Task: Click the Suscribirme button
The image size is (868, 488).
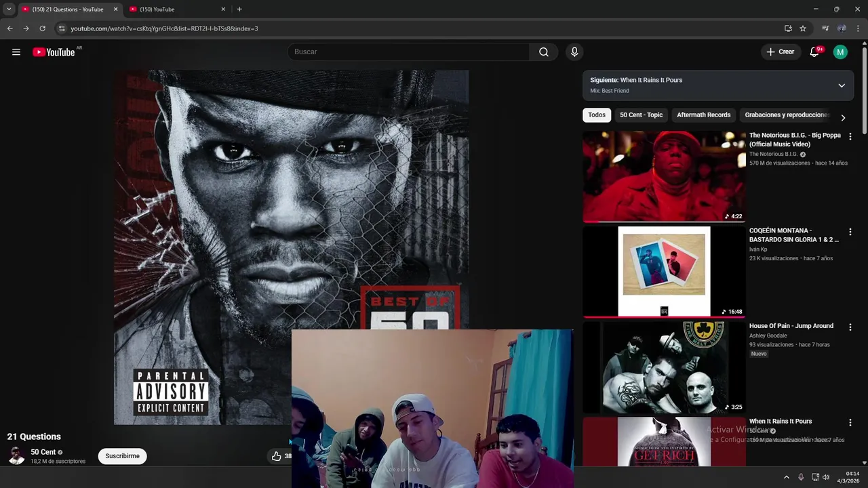Action: pyautogui.click(x=123, y=456)
